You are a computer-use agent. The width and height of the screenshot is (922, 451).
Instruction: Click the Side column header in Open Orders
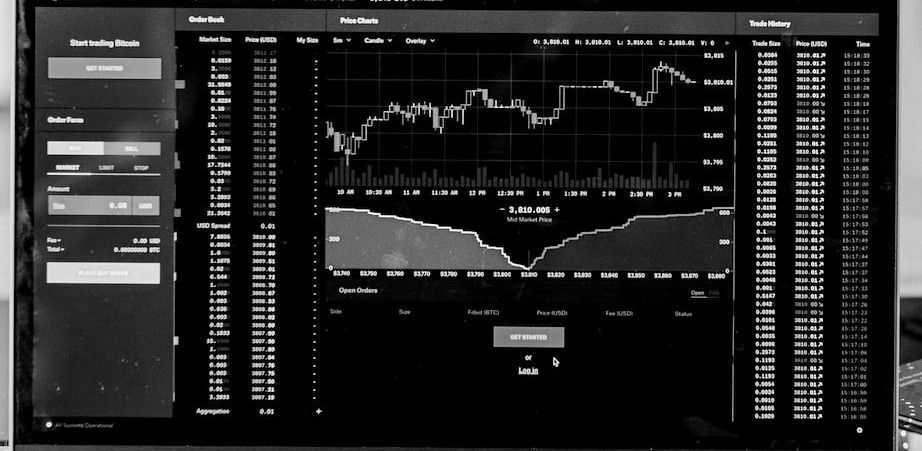[336, 311]
